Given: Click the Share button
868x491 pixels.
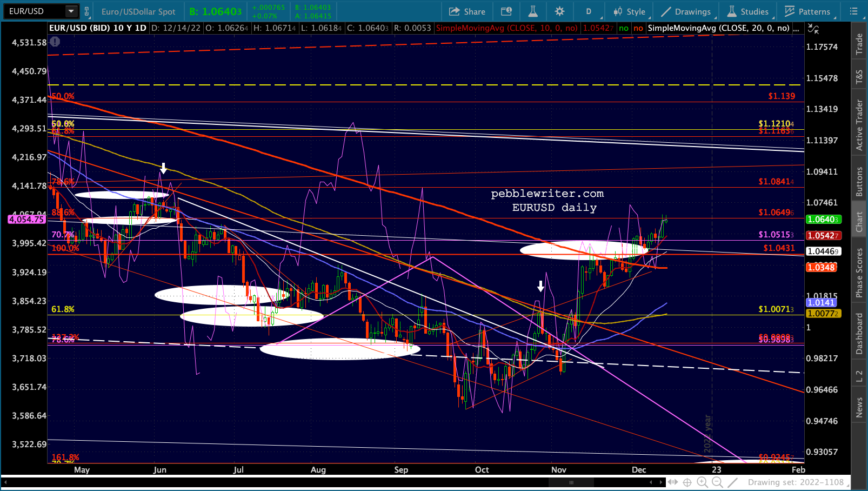Looking at the screenshot, I should (467, 11).
